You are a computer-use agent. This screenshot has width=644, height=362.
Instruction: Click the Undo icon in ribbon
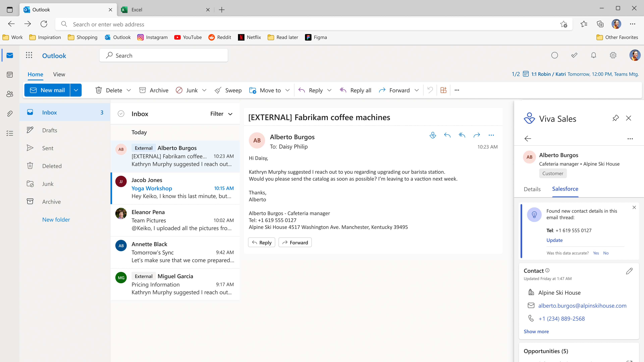coord(430,90)
